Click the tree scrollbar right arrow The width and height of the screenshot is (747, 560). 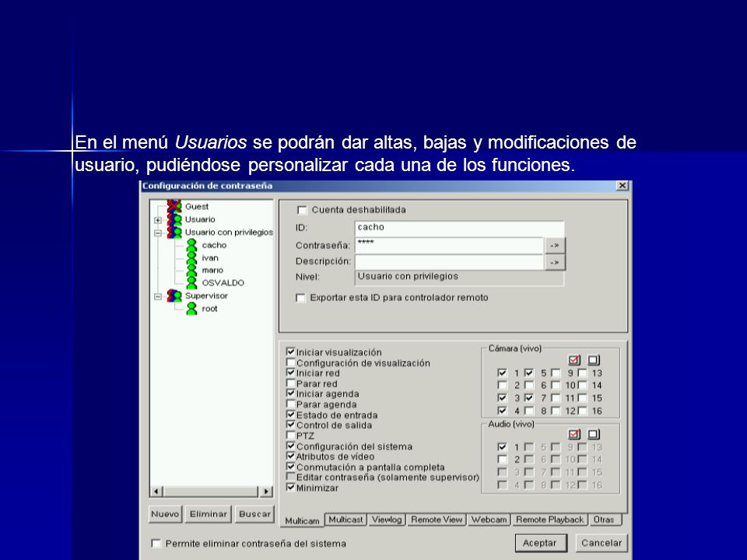[x=266, y=492]
